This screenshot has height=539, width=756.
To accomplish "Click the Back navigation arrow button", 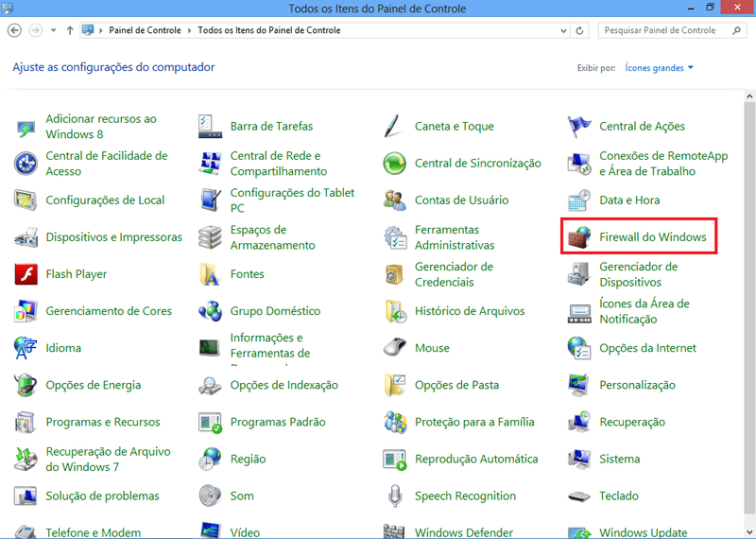I will click(15, 30).
